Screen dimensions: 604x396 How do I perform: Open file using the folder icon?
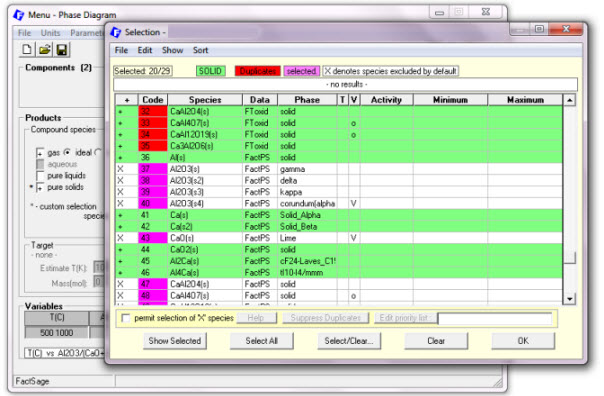coord(45,50)
